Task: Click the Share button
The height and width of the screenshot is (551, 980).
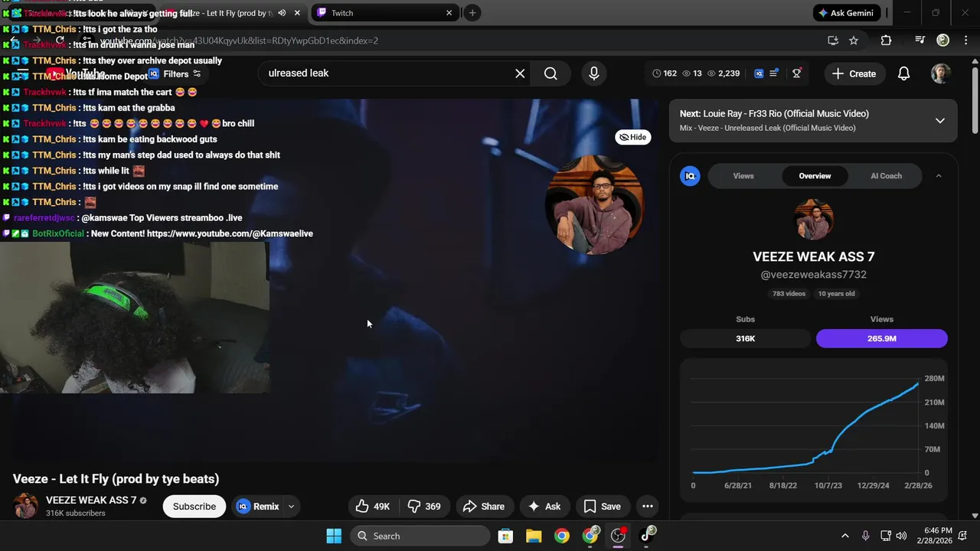Action: click(484, 507)
